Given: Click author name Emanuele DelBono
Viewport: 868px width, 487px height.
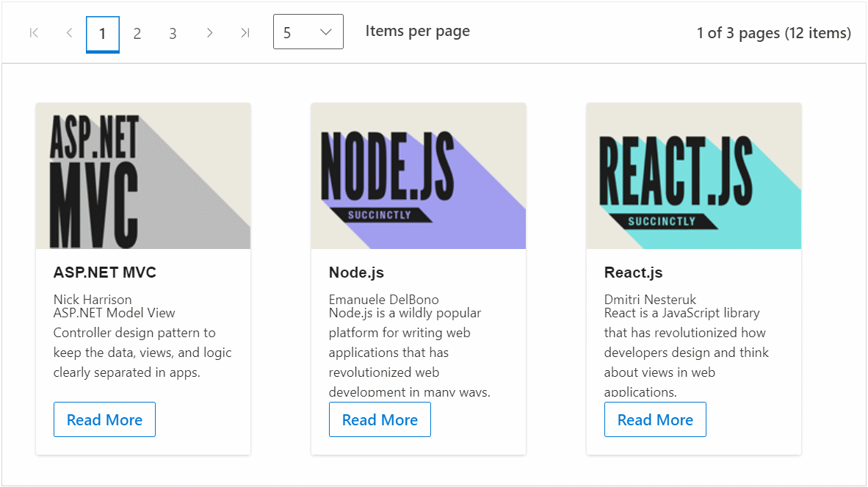Looking at the screenshot, I should pyautogui.click(x=383, y=300).
